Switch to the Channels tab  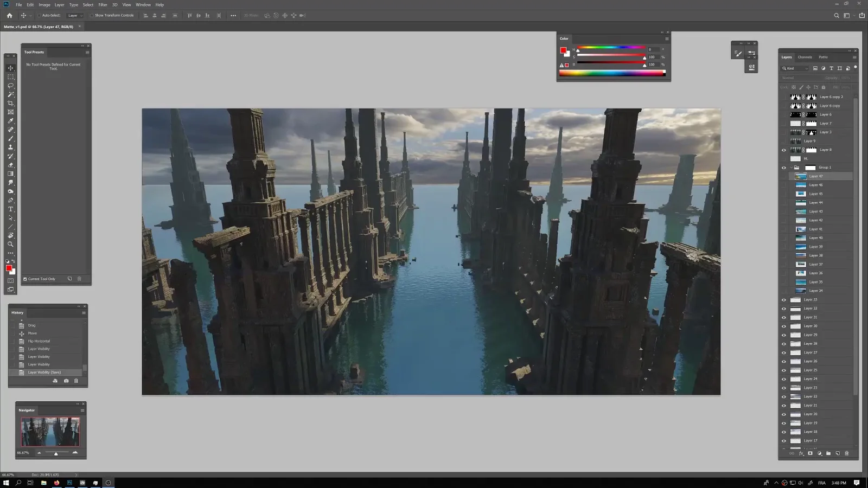click(x=805, y=57)
